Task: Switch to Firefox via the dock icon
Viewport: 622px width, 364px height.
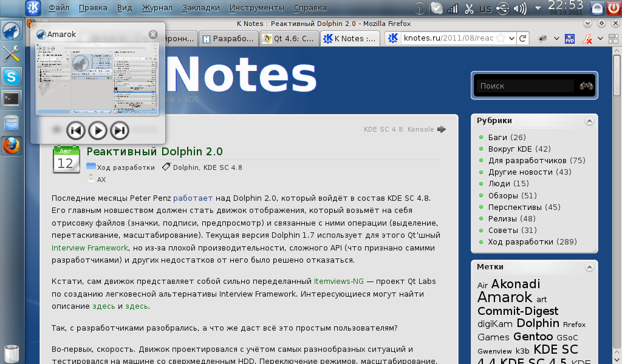Action: tap(11, 146)
